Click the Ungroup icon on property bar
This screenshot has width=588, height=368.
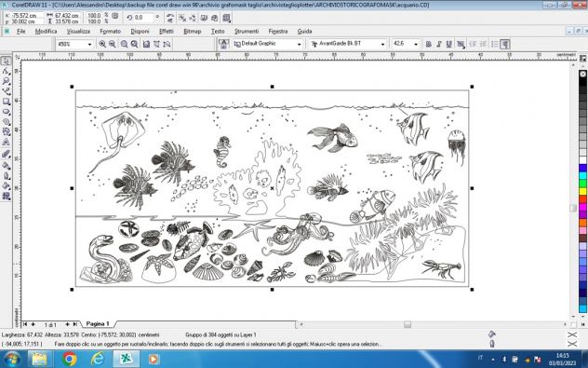[181, 18]
